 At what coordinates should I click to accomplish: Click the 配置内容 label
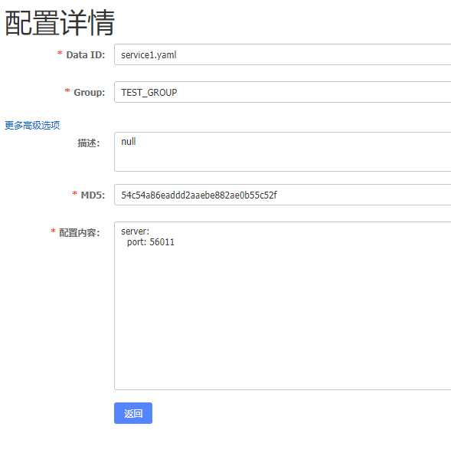[x=80, y=233]
